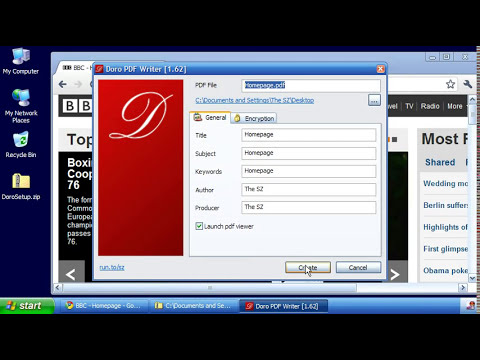The width and height of the screenshot is (480, 360).
Task: Switch to BBC Homepage Chrome taskbar item
Action: click(x=104, y=306)
